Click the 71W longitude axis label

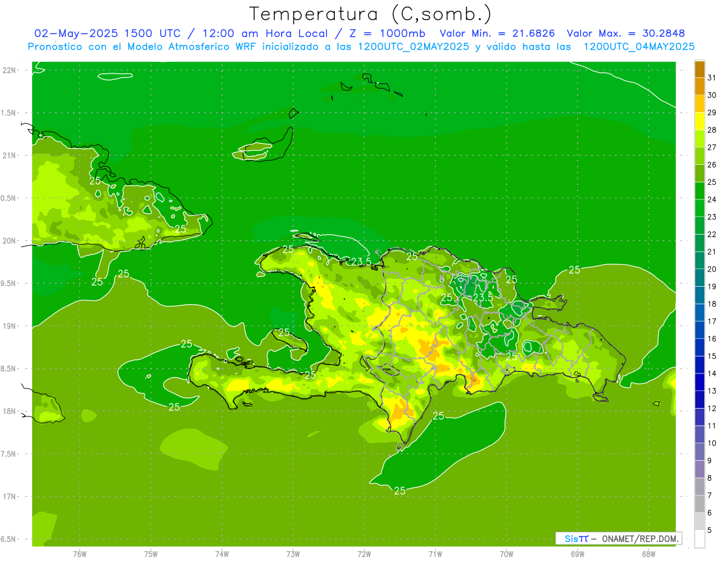point(435,554)
